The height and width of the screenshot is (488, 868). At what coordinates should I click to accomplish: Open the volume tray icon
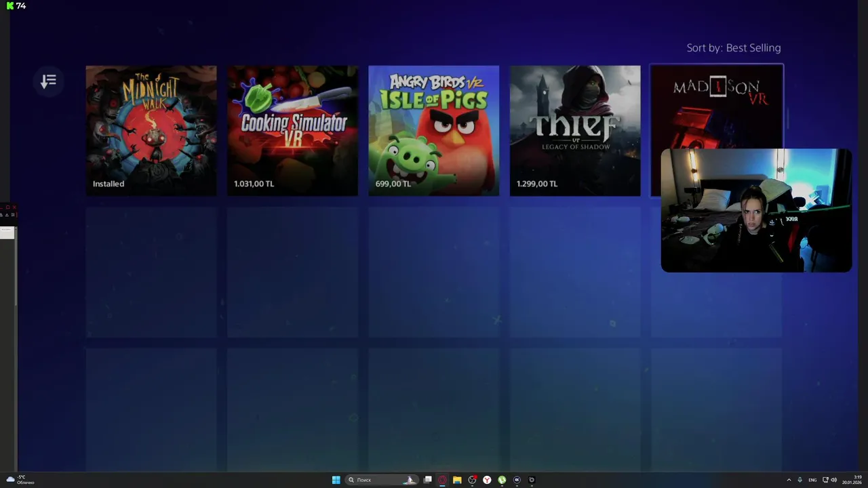[834, 480]
